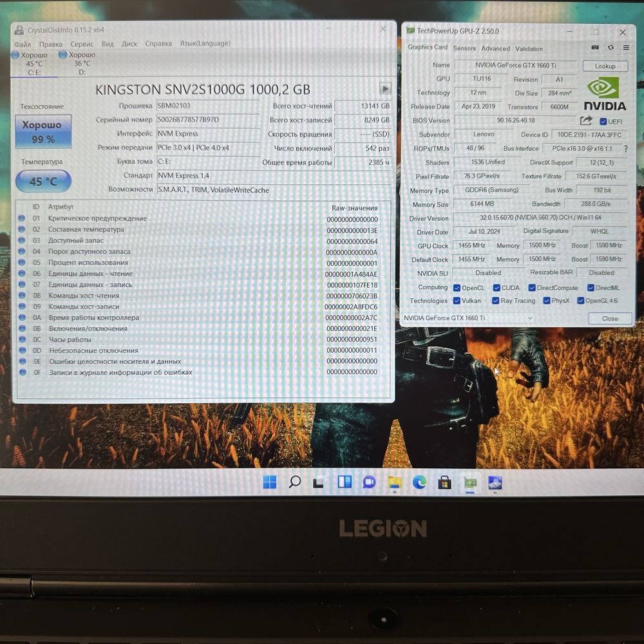Switch to the Graphics Card tab
Image resolution: width=644 pixels, height=644 pixels.
coord(428,47)
